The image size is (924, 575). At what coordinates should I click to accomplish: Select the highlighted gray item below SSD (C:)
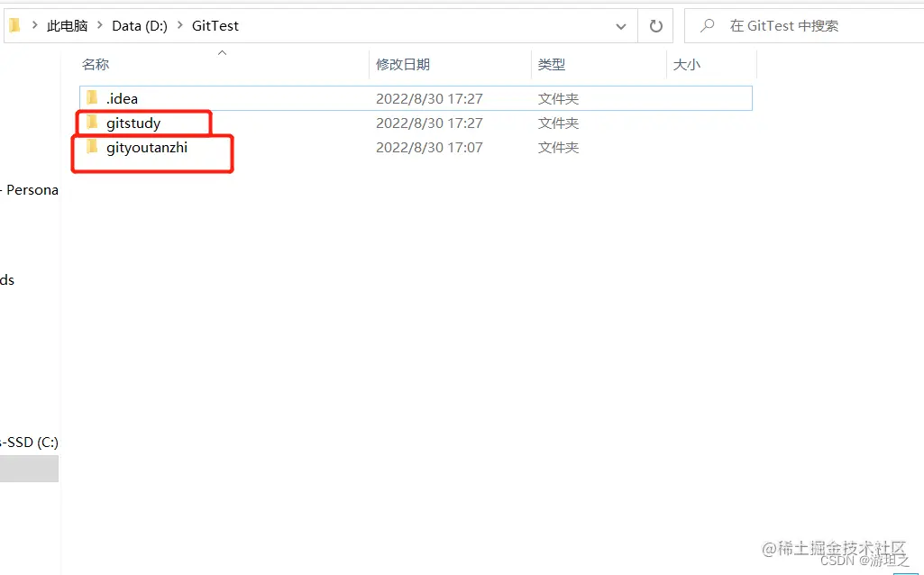pyautogui.click(x=30, y=469)
